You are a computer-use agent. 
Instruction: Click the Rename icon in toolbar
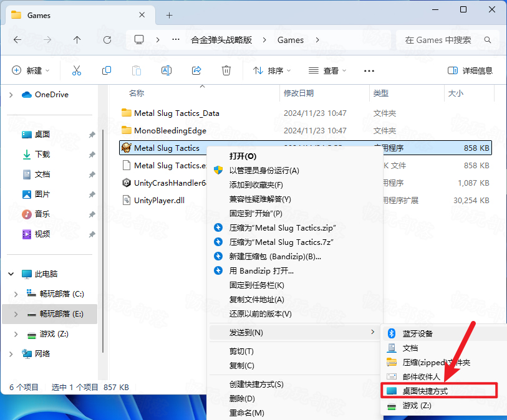click(167, 70)
